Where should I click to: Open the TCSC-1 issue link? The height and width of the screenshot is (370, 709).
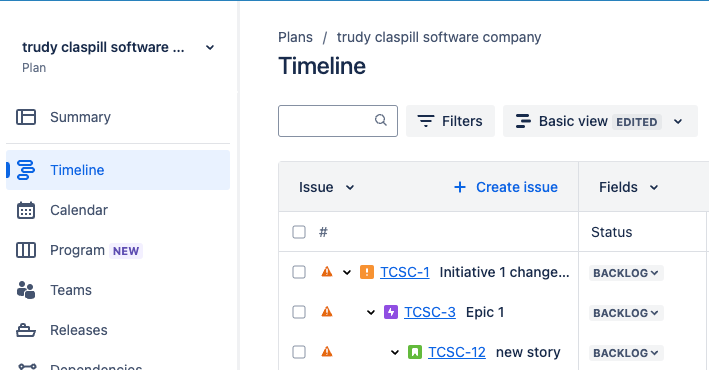405,272
